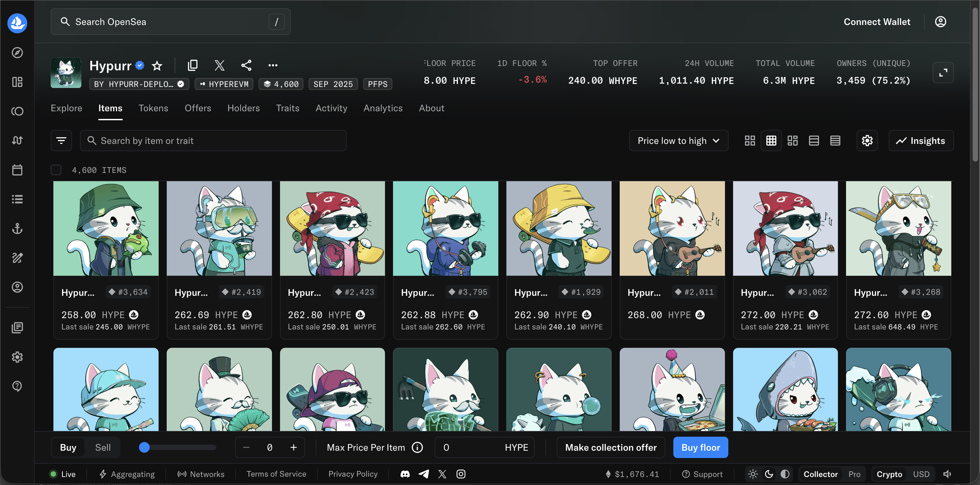Expand the stats panel with arrows icon
The image size is (980, 485).
click(943, 73)
